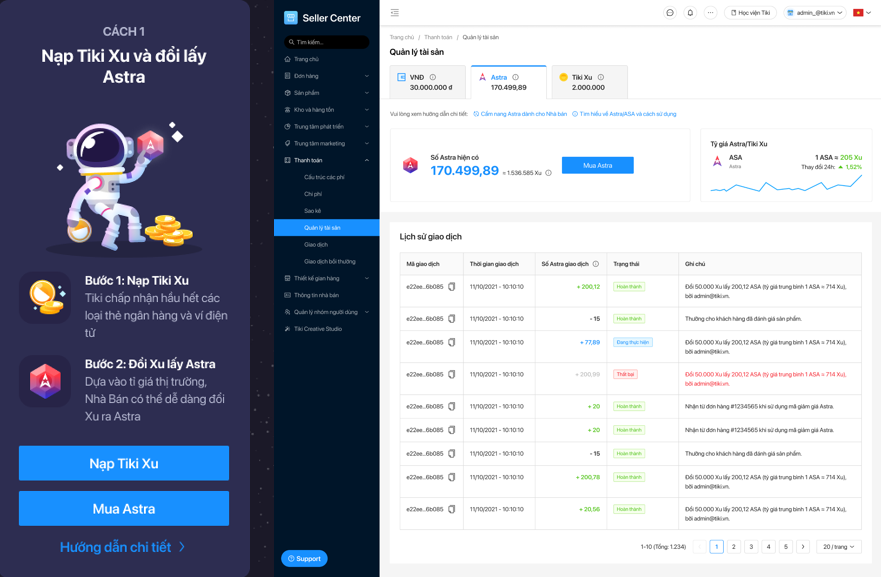Screen dimensions: 881x577
Task: Click the Astra gem icon beside the balance
Action: click(x=410, y=165)
